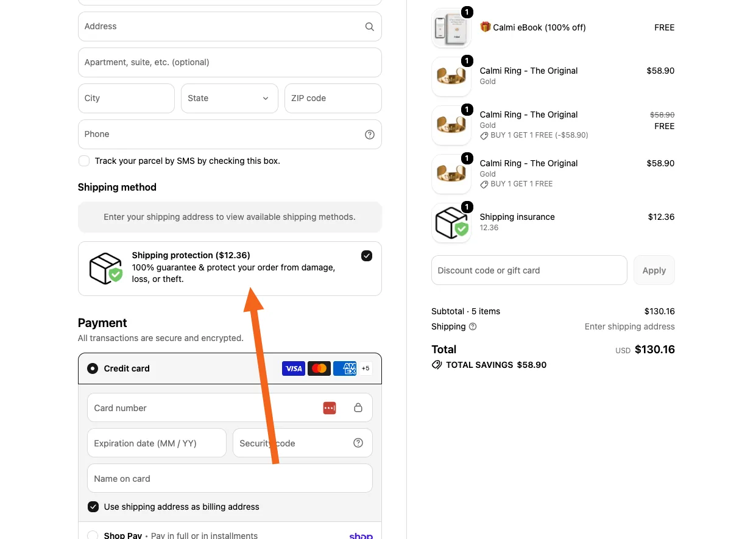The height and width of the screenshot is (539, 756).
Task: Click the Apply discount button
Action: click(x=654, y=270)
